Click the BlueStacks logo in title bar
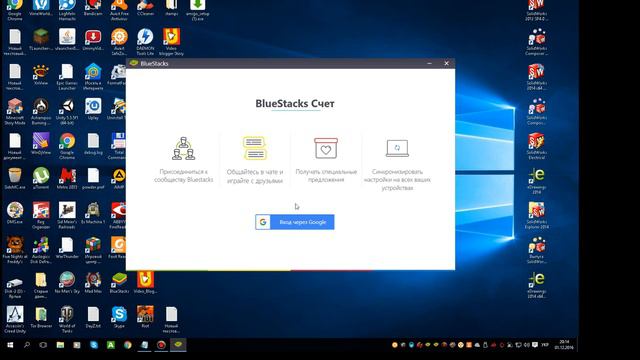Viewport: 640px width, 360px height. point(134,63)
